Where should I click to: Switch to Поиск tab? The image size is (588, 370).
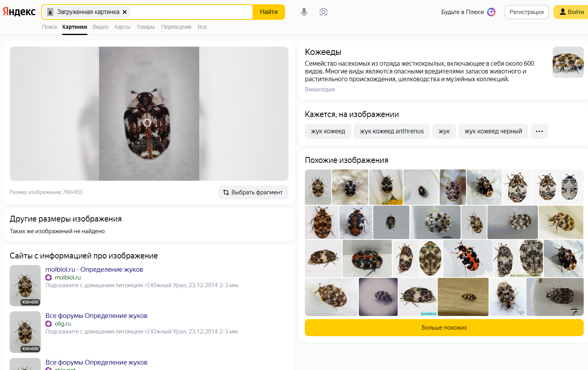coord(49,27)
